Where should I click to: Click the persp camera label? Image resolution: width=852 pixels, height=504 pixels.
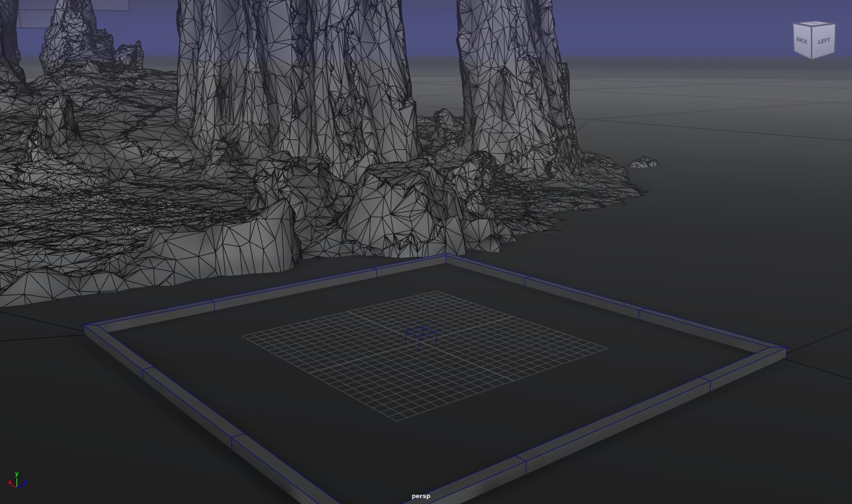click(420, 496)
